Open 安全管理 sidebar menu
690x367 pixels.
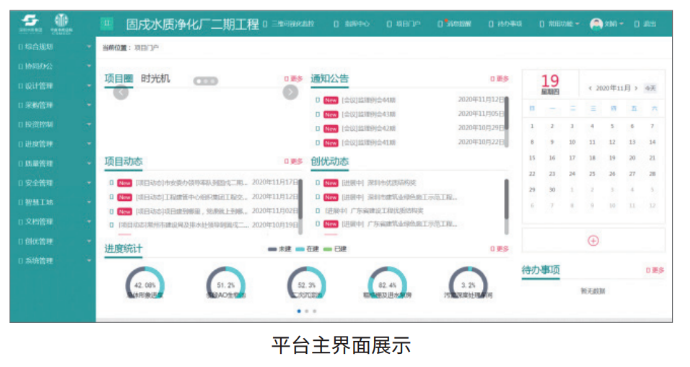(x=53, y=183)
